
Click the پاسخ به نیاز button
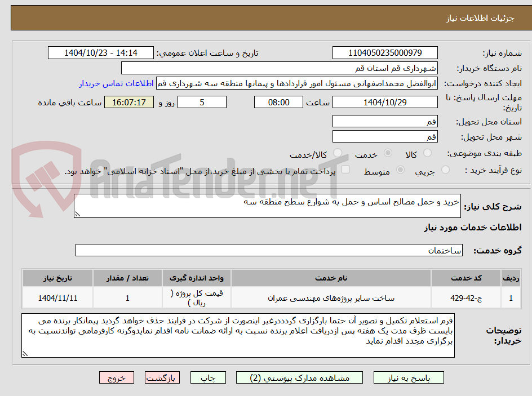pos(409,377)
